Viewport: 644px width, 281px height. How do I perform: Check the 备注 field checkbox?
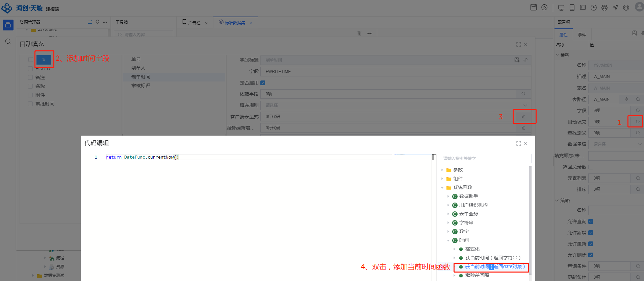coord(30,77)
